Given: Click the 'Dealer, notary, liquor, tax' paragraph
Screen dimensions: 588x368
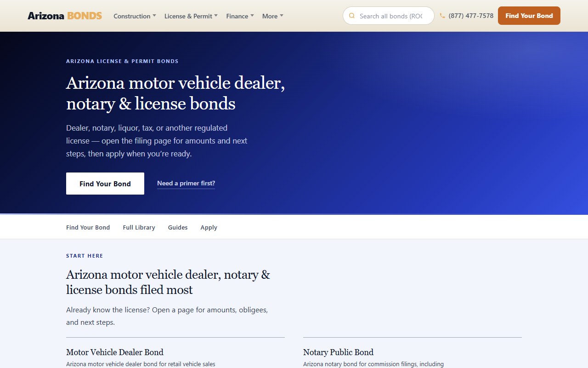Looking at the screenshot, I should pos(157,141).
